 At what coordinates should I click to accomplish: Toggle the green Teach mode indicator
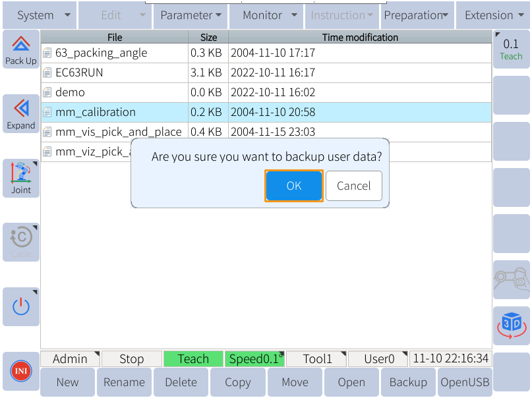[x=193, y=358]
